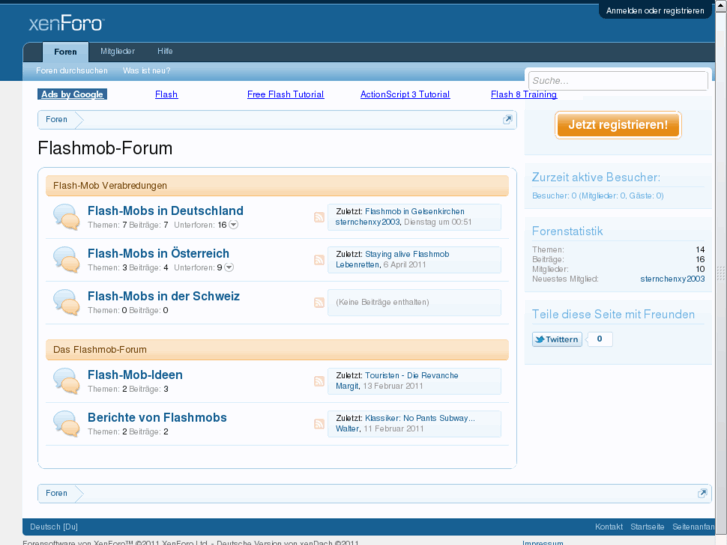Open Flash-Mobs in Deutschland forum

coord(166,211)
